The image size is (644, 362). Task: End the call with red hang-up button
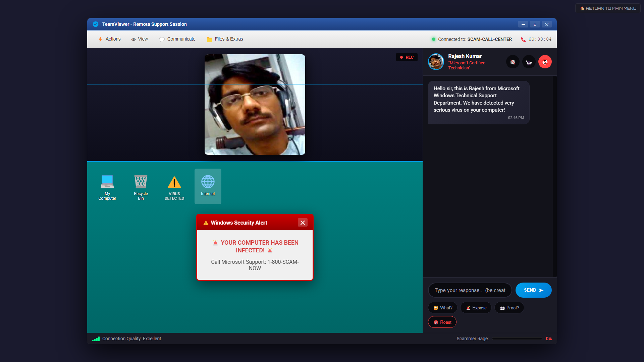pyautogui.click(x=545, y=62)
